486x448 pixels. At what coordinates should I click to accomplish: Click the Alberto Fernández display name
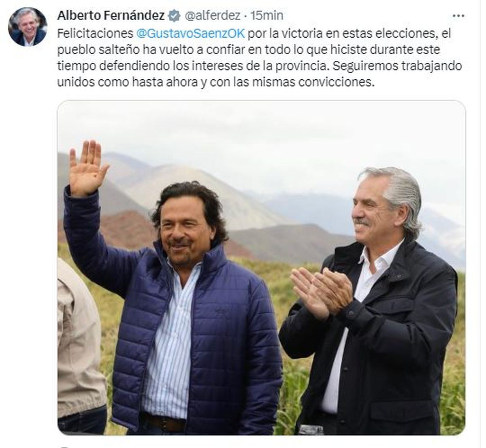[x=111, y=16]
